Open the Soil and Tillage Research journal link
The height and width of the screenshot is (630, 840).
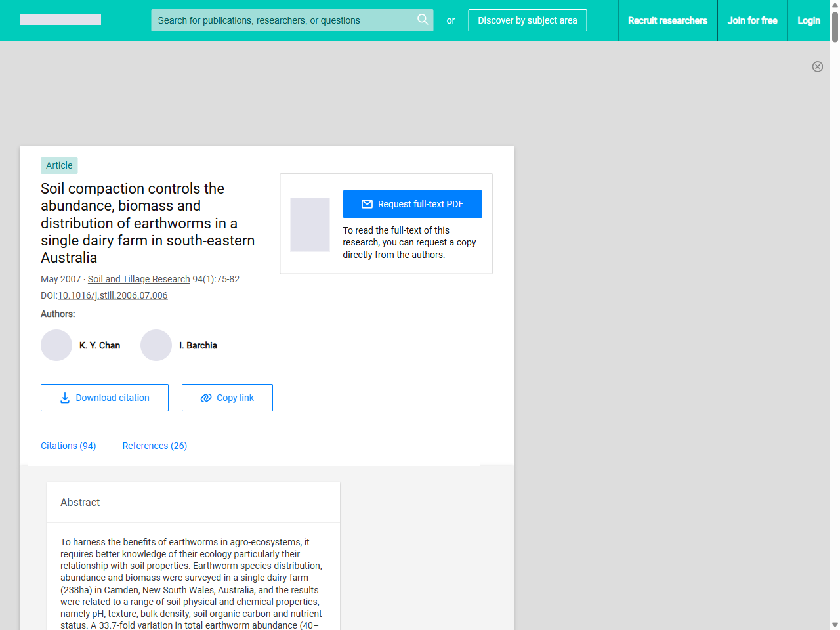tap(138, 279)
